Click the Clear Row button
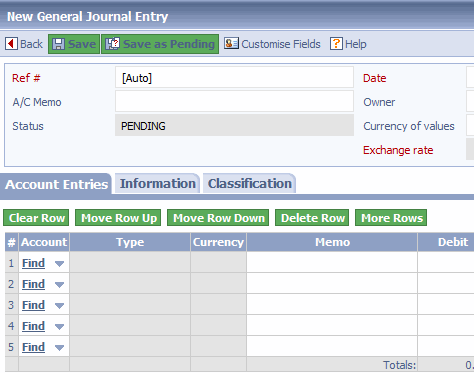Image resolution: width=474 pixels, height=373 pixels. pos(36,218)
